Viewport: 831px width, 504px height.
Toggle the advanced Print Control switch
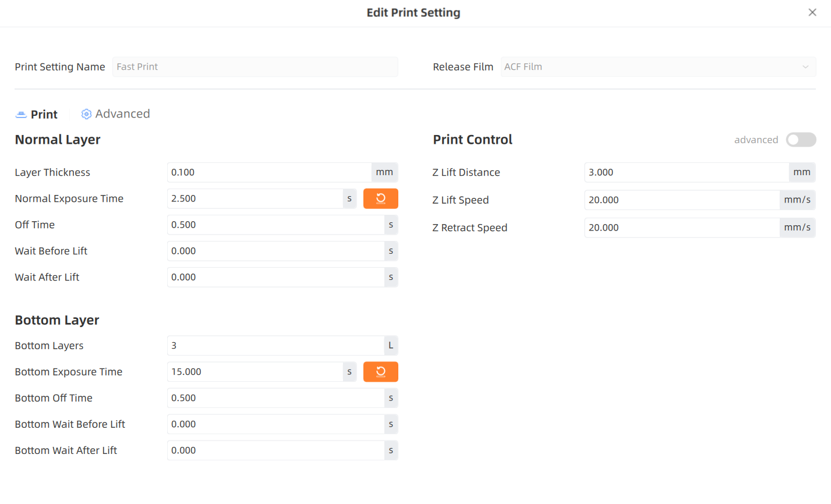[801, 140]
